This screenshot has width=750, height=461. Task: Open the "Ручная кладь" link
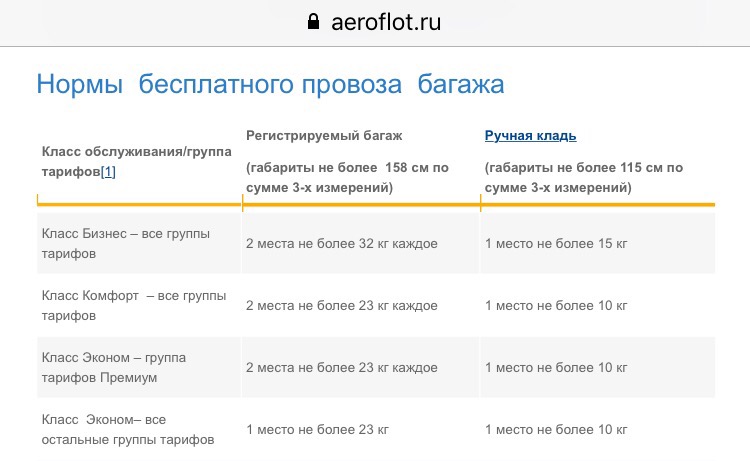(530, 136)
